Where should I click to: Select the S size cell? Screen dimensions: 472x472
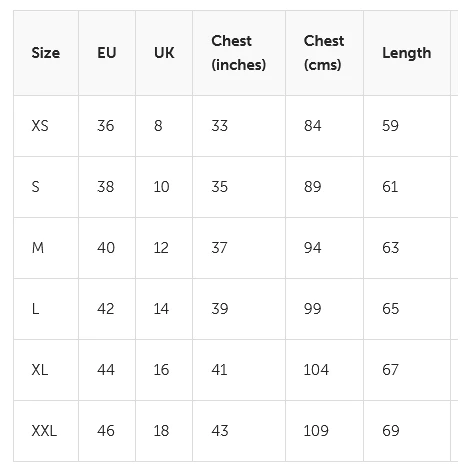click(46, 187)
